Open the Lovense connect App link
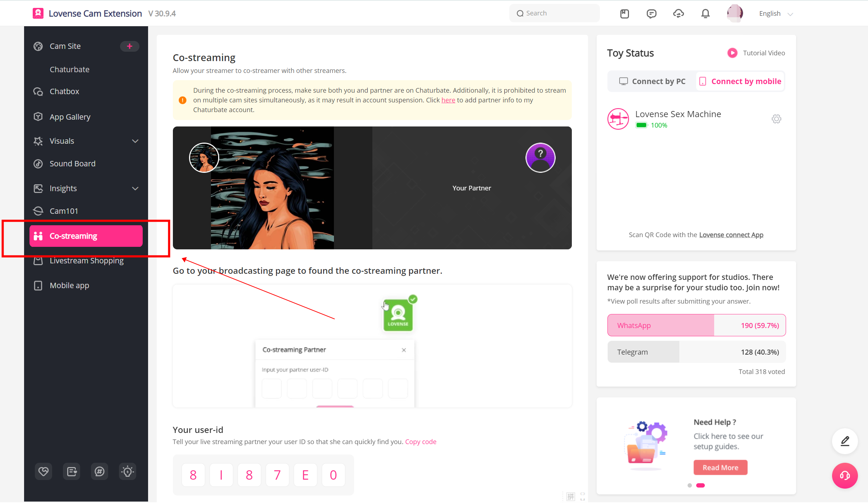 731,235
